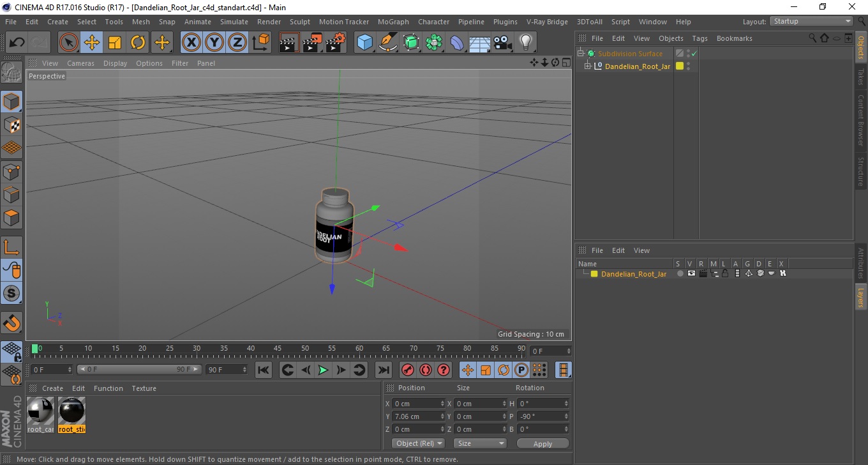Add a Camera object
The image size is (868, 465).
503,43
